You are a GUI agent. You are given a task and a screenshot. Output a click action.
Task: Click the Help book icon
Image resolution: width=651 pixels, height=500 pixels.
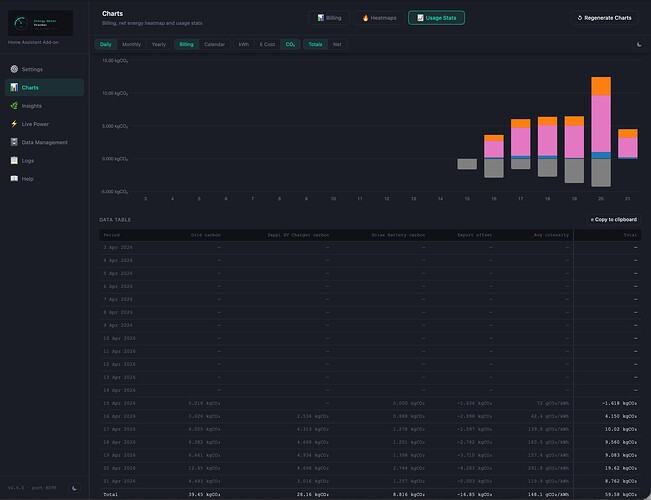point(14,179)
